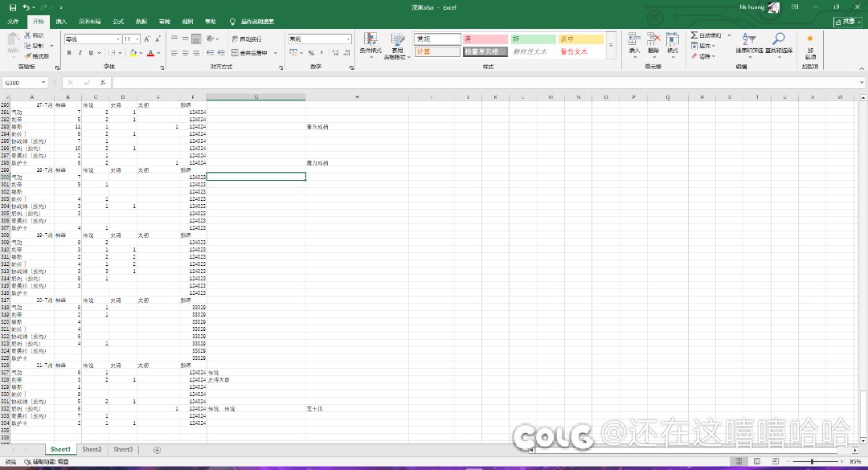Increase decimal places
The height and width of the screenshot is (470, 868).
335,53
